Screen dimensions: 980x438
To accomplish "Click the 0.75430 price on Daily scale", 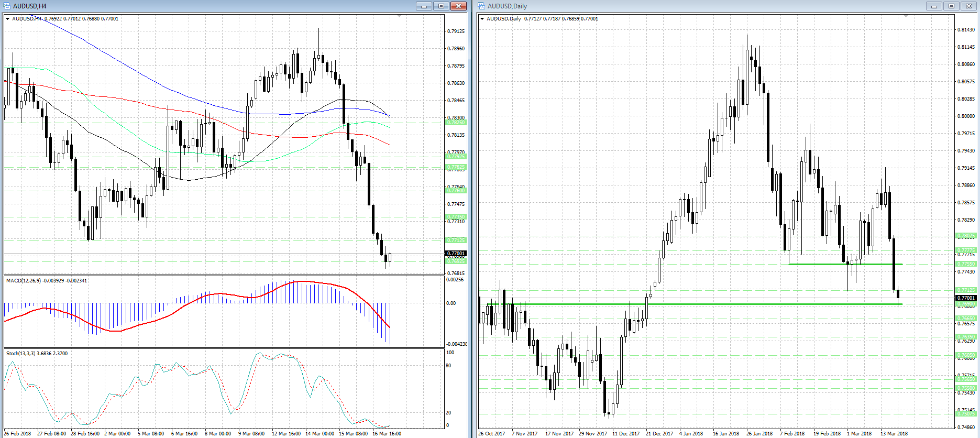I will pos(966,393).
